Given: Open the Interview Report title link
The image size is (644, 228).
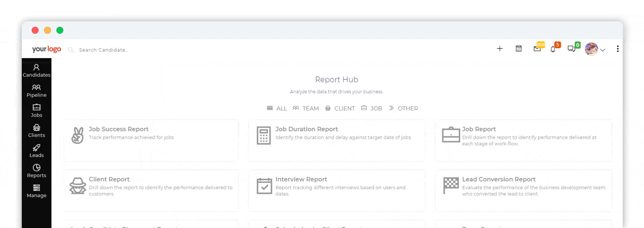Looking at the screenshot, I should click(x=301, y=179).
